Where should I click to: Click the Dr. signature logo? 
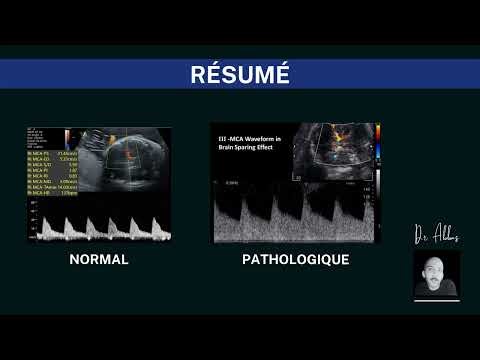coord(437,234)
